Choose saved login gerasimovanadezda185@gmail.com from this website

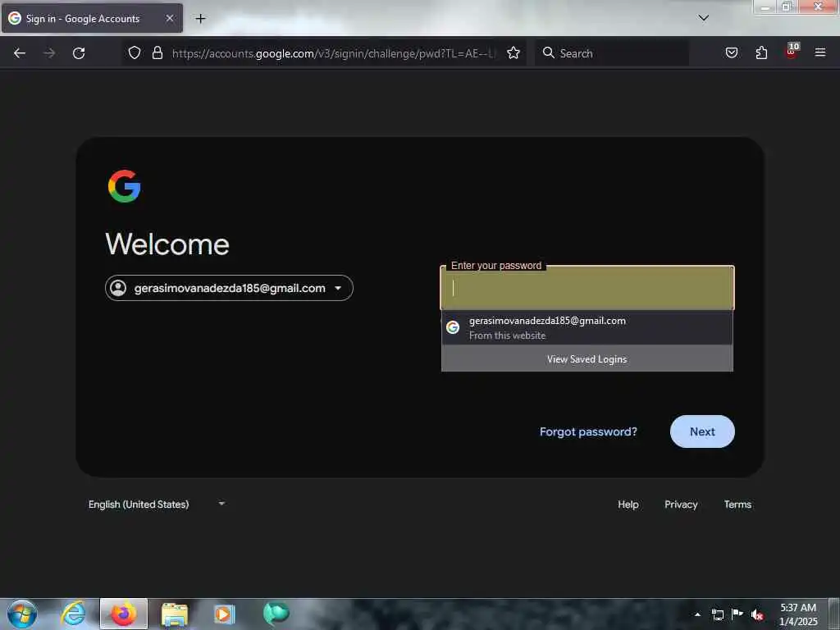point(587,327)
